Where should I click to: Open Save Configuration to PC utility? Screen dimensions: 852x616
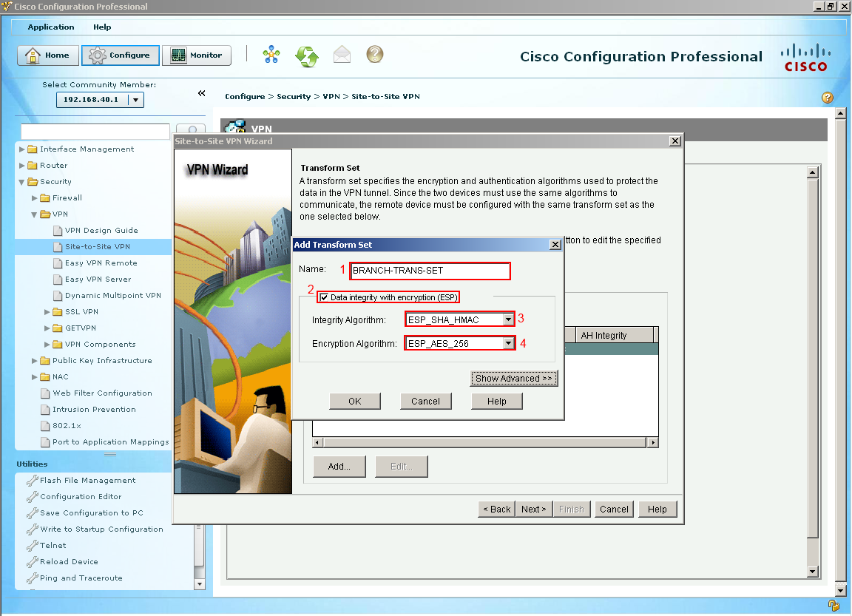coord(91,512)
